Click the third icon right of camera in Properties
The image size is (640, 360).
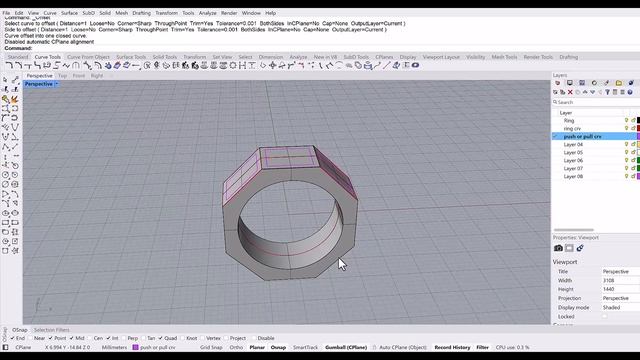click(x=580, y=248)
